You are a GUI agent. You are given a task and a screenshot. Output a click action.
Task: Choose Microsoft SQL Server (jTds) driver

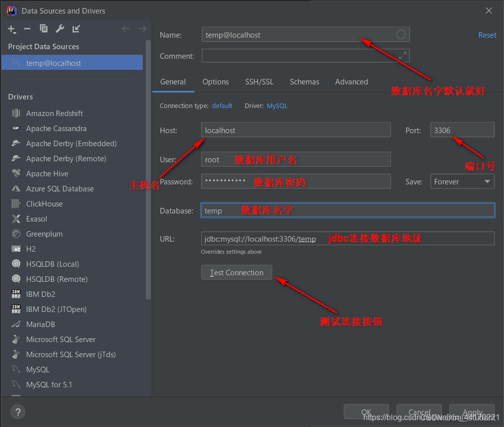pos(71,355)
